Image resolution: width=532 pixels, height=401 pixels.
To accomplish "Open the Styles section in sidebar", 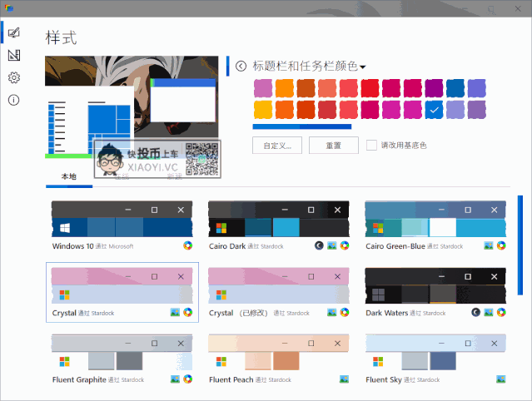I will (x=14, y=33).
